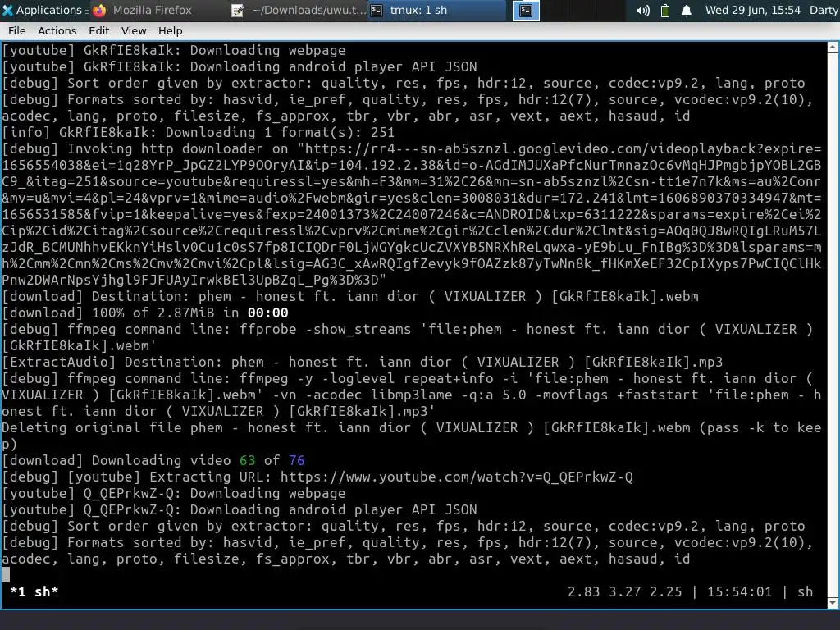Click the tmux clock 15:54:01
This screenshot has height=630, width=840.
click(x=739, y=592)
